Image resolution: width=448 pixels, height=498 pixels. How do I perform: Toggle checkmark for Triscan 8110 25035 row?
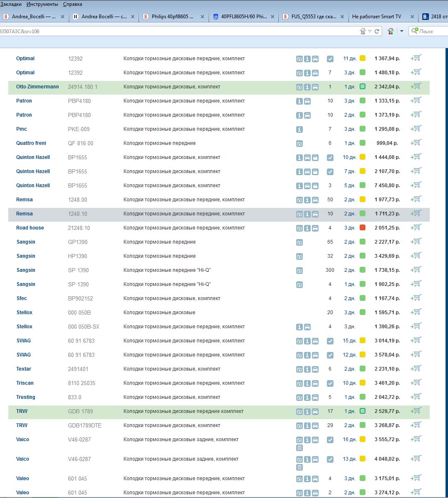[330, 383]
